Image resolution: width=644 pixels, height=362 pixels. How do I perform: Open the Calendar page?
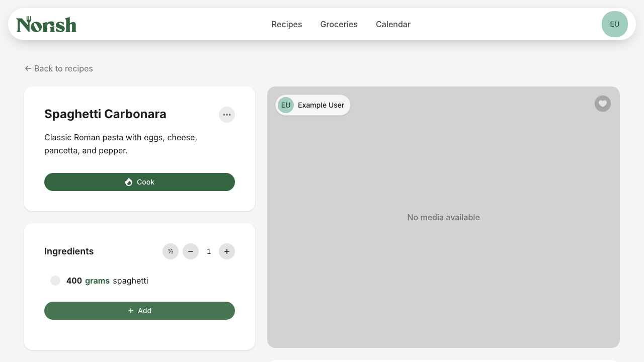coord(393,24)
